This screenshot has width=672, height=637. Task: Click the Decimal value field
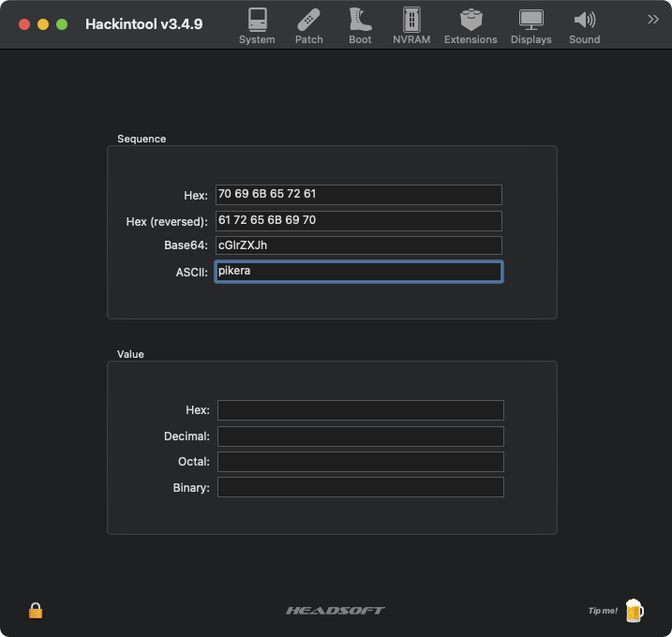[x=361, y=437]
